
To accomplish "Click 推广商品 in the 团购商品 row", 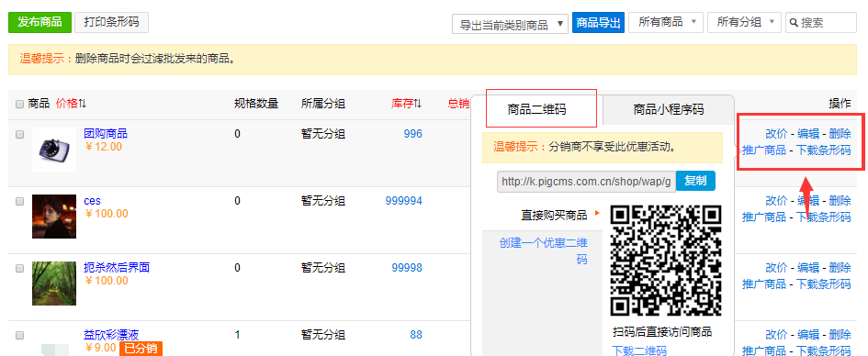I will [764, 150].
